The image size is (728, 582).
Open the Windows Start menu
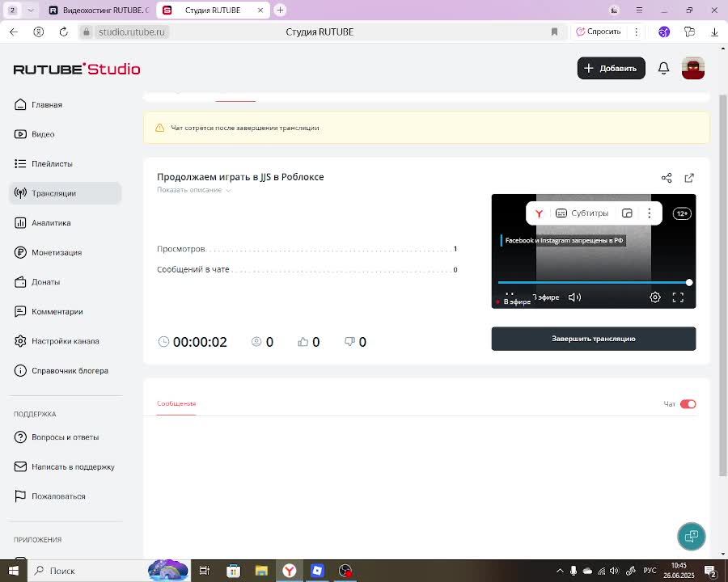[x=14, y=571]
